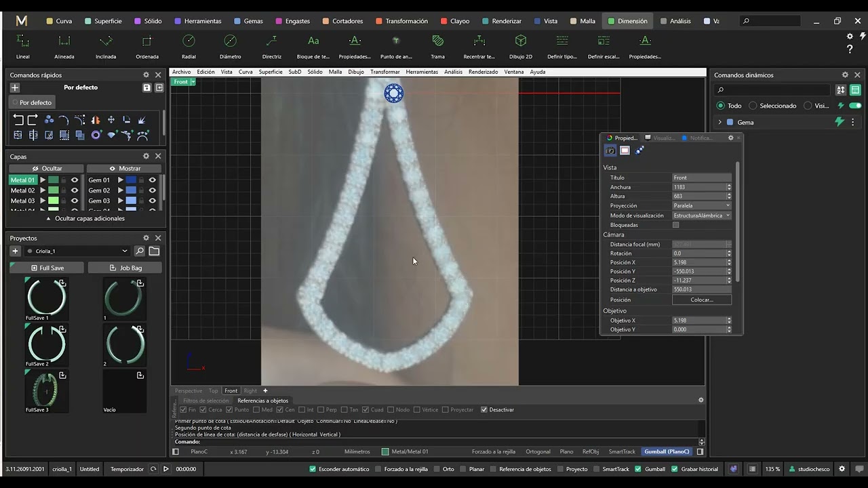Click the Gem 01 layer color swatch
The width and height of the screenshot is (868, 488).
point(131,180)
